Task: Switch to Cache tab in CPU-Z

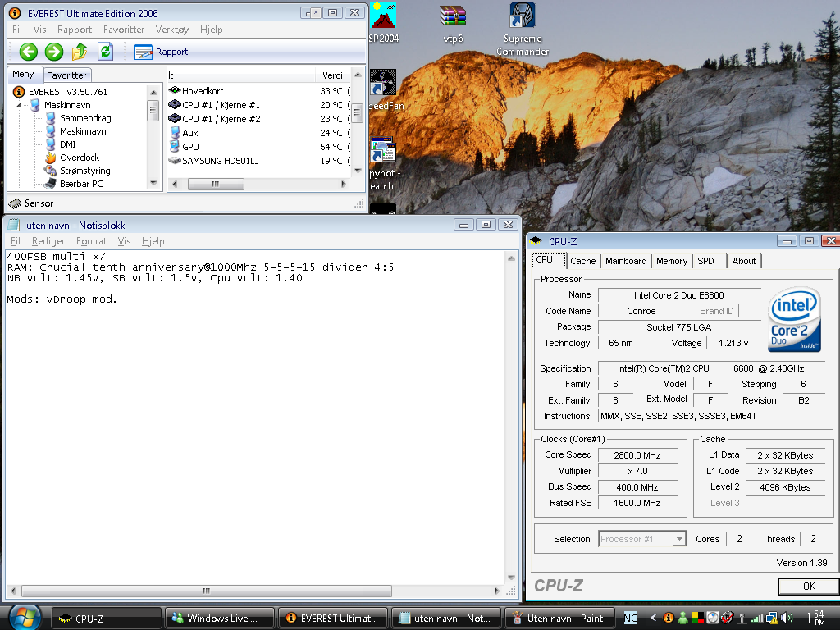Action: pyautogui.click(x=583, y=261)
